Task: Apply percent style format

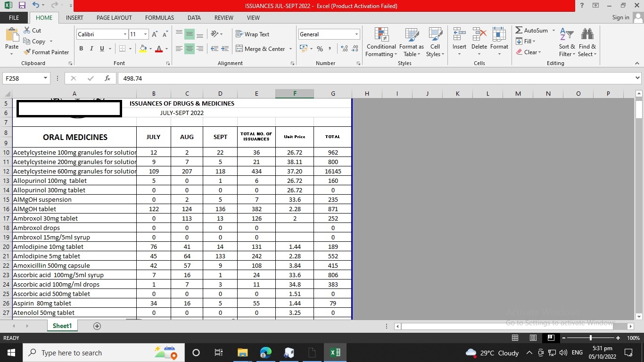Action: (x=320, y=49)
